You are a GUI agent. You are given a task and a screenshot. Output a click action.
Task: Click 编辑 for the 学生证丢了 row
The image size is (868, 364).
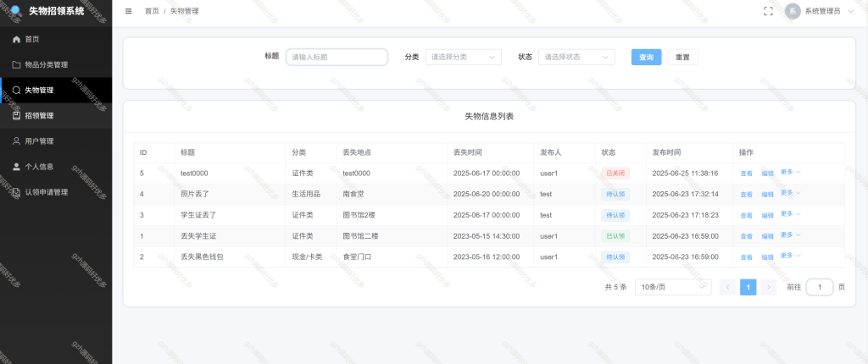point(767,215)
